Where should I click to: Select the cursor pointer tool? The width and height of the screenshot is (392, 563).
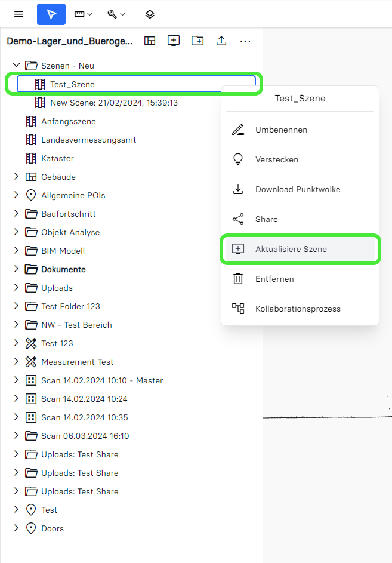point(51,14)
